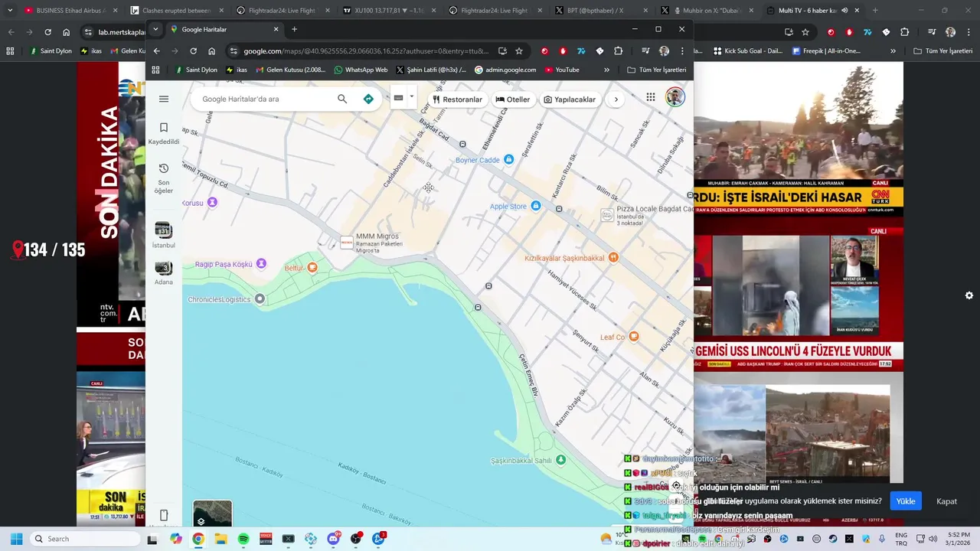Filter map by Restoranlar

pyautogui.click(x=458, y=99)
